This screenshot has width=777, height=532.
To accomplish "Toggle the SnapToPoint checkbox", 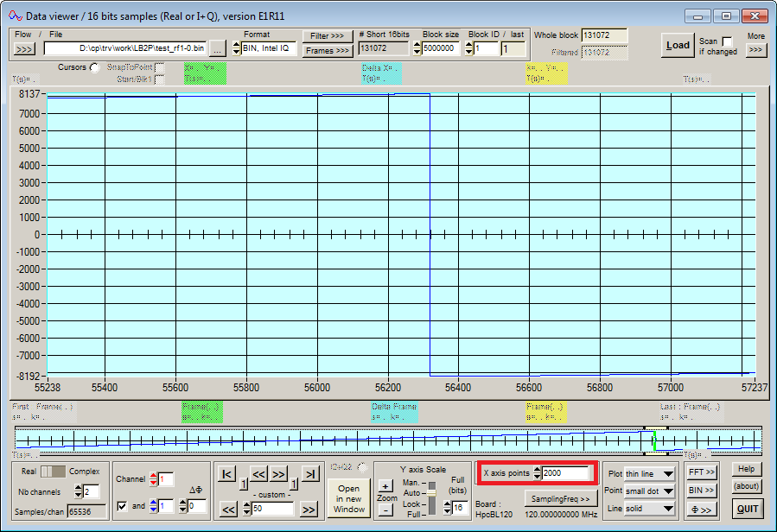I will 159,67.
